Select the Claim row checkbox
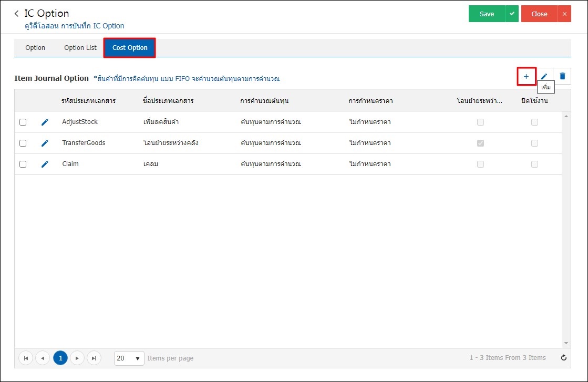 (23, 164)
